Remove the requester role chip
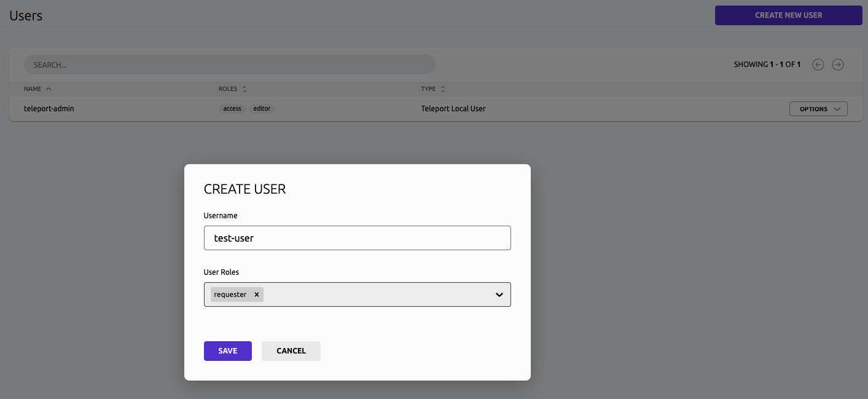868x399 pixels. pyautogui.click(x=257, y=294)
